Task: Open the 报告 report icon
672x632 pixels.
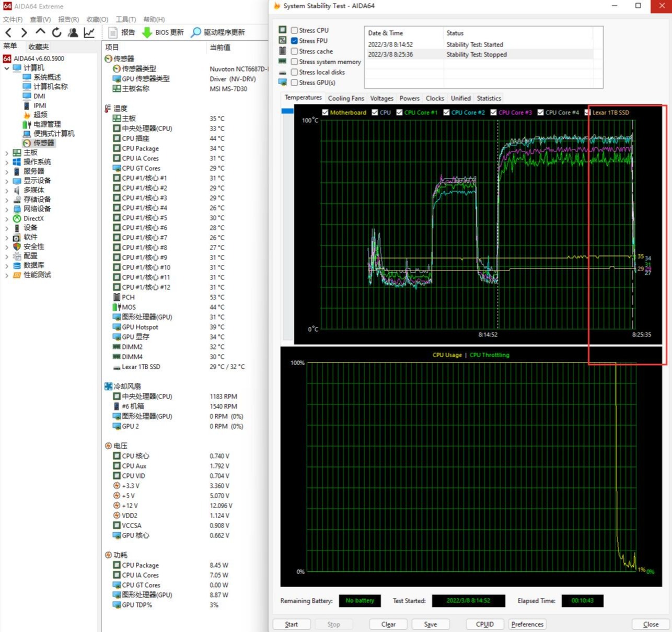Action: click(x=113, y=32)
